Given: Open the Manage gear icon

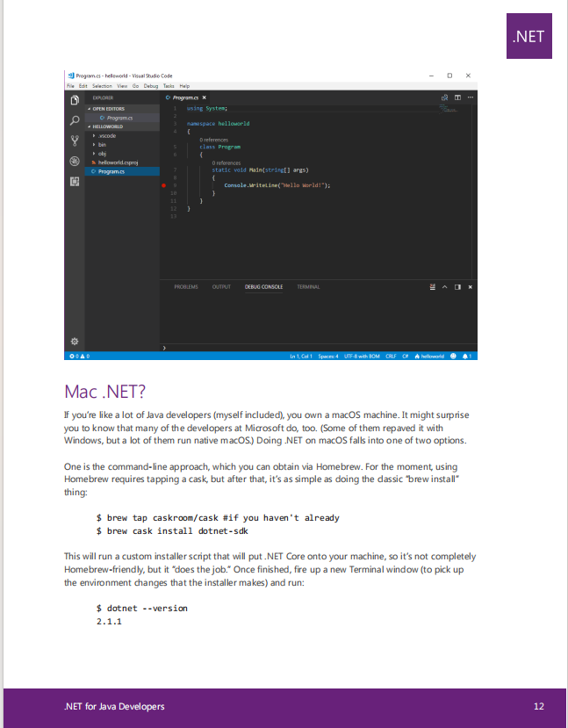Looking at the screenshot, I should coord(75,342).
